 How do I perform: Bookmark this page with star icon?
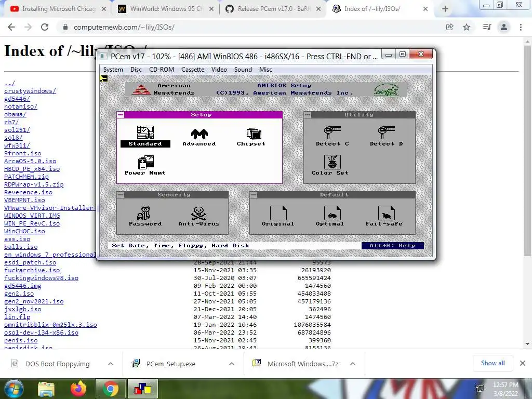pos(467,27)
